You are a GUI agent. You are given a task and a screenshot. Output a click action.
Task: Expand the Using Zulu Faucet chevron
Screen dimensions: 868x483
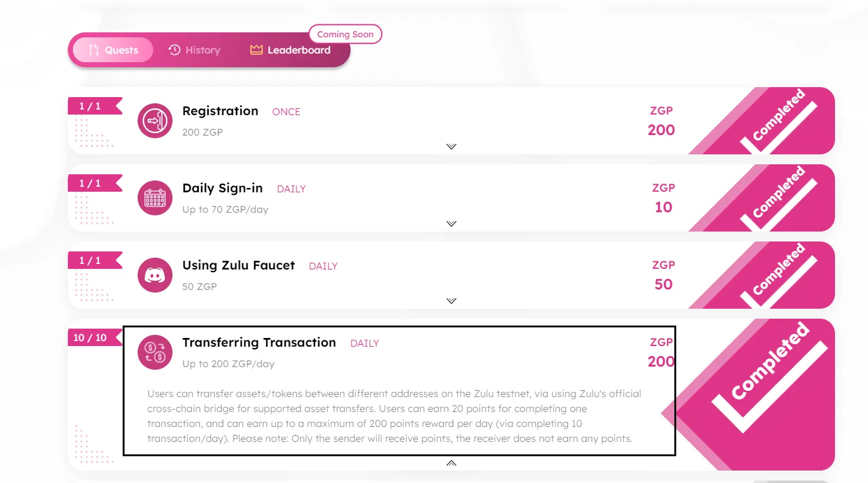click(x=451, y=301)
